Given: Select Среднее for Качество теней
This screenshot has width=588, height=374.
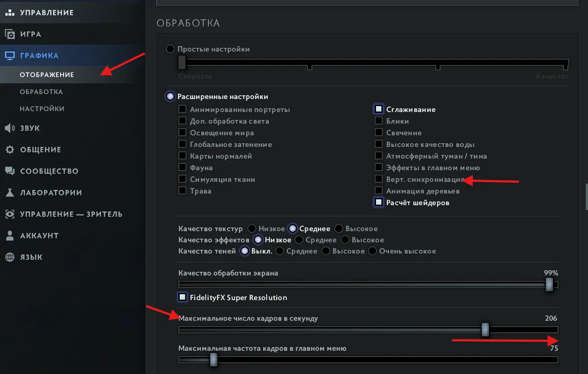Looking at the screenshot, I should (279, 251).
